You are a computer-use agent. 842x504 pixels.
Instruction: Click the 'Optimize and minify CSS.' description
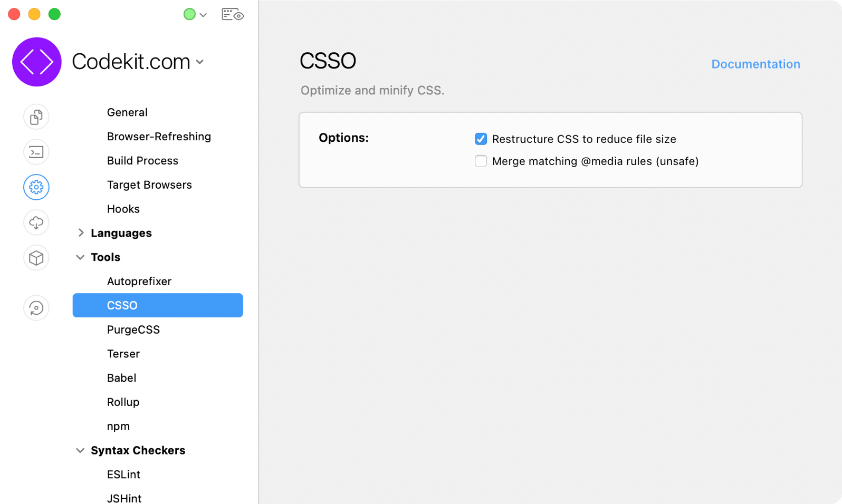click(372, 91)
